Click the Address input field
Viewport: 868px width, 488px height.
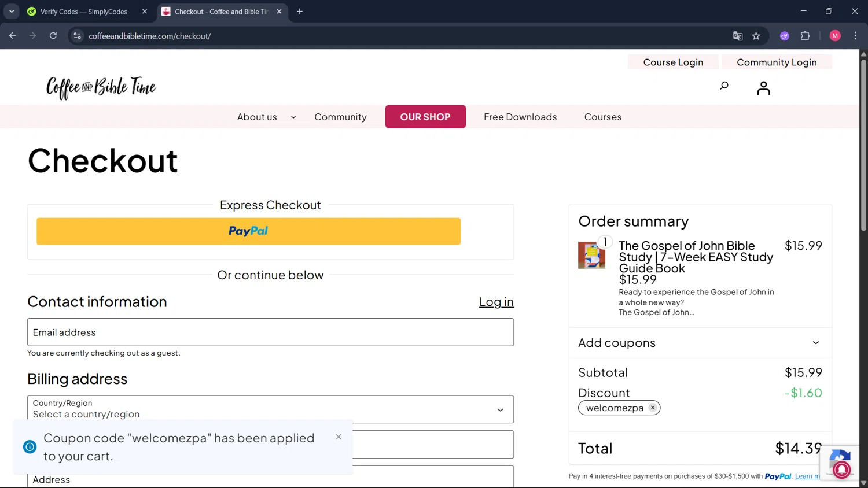coord(270,477)
